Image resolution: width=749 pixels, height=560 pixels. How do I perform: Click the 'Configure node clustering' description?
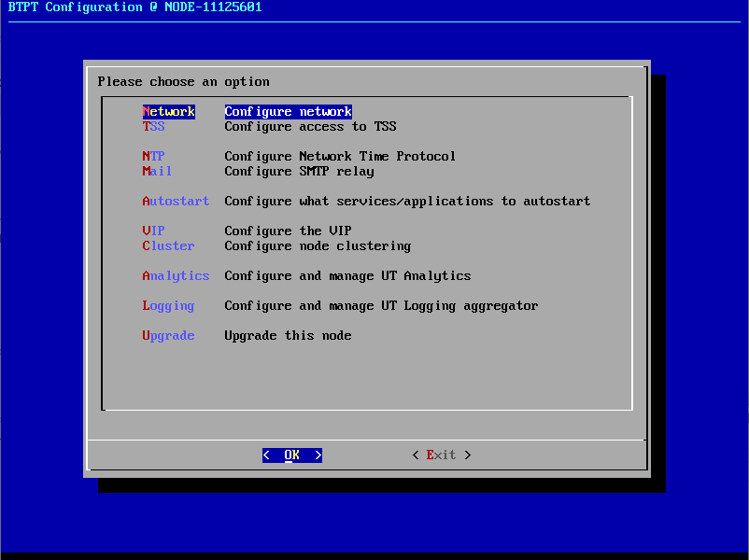(318, 245)
